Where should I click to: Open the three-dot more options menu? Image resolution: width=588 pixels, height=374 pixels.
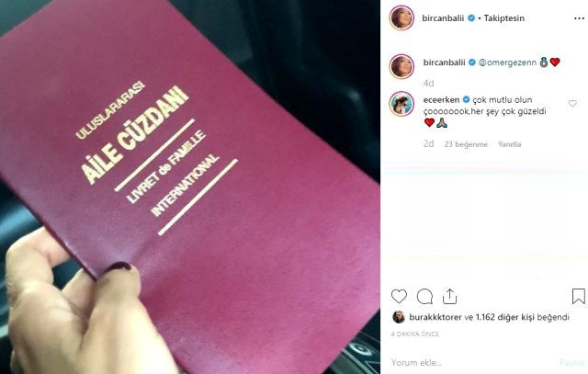coord(579,18)
